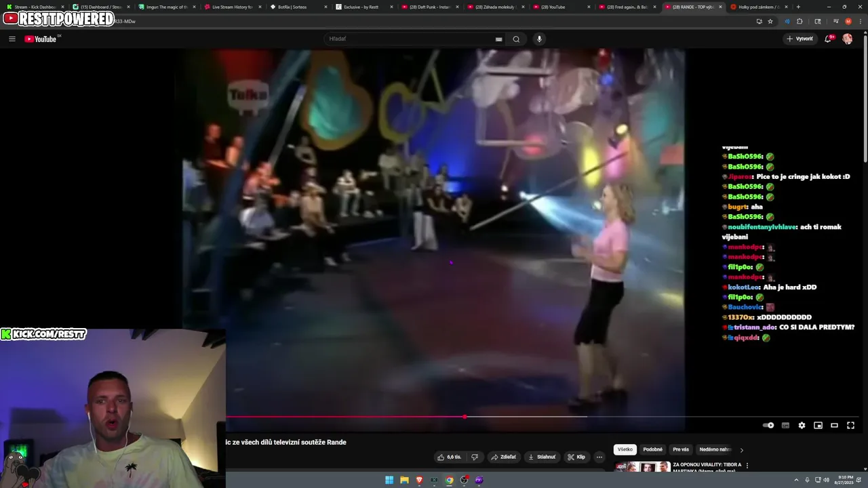Switch to Záhada molekuly tab

pos(495,7)
